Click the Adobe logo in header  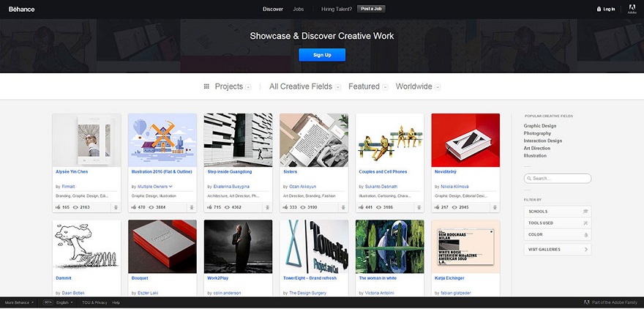632,9
